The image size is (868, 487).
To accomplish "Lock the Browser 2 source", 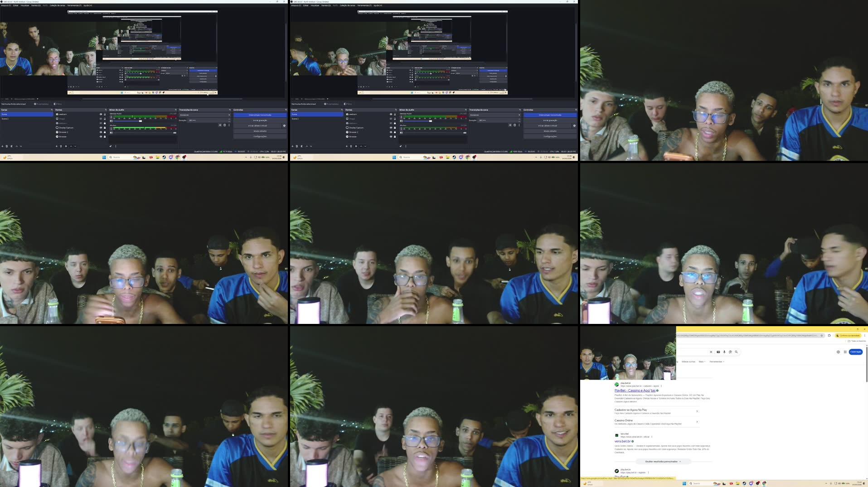I will (105, 132).
